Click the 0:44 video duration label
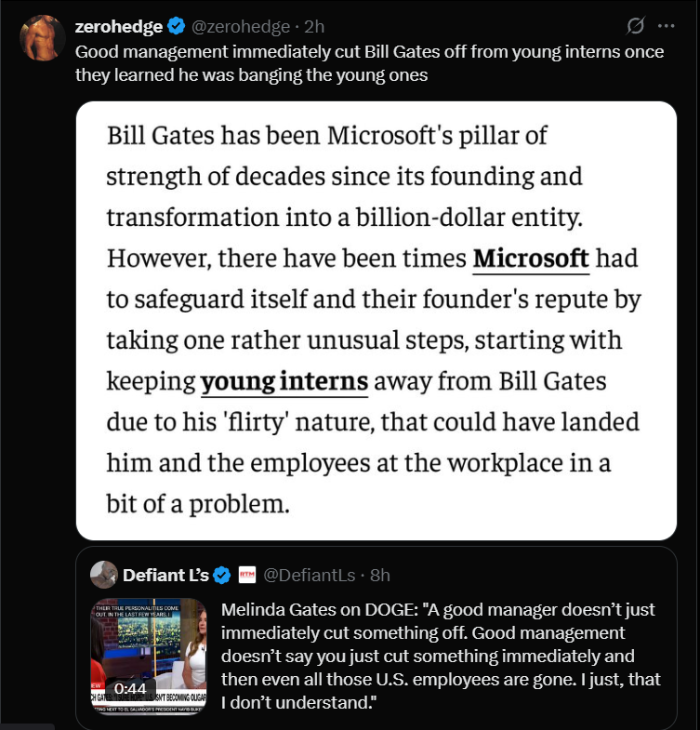This screenshot has width=700, height=730. [x=131, y=690]
